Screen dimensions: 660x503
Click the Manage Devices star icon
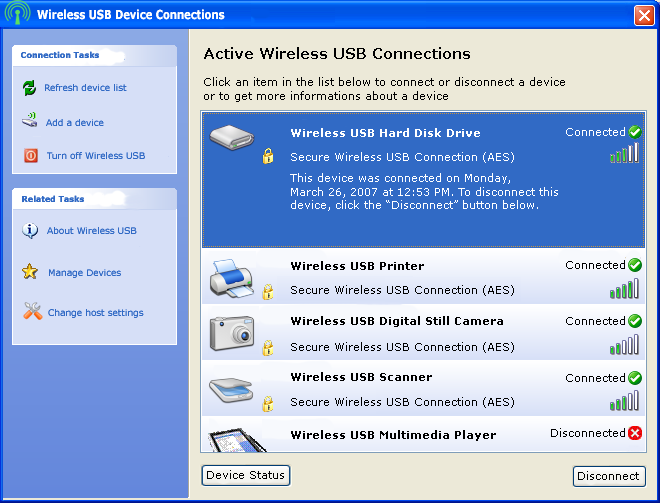click(30, 271)
